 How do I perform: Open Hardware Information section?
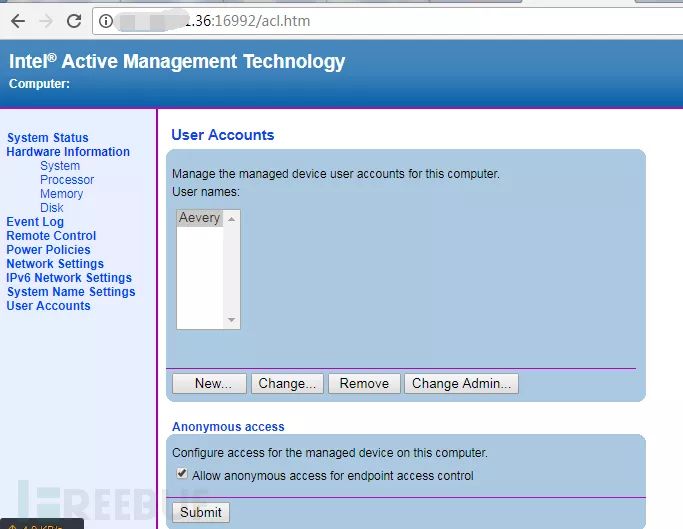coord(68,152)
